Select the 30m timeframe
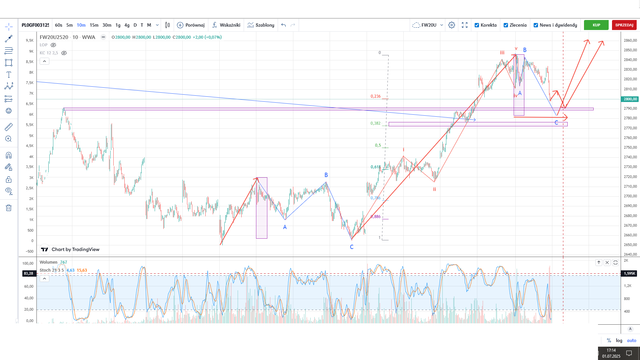This screenshot has width=640, height=360. point(107,25)
